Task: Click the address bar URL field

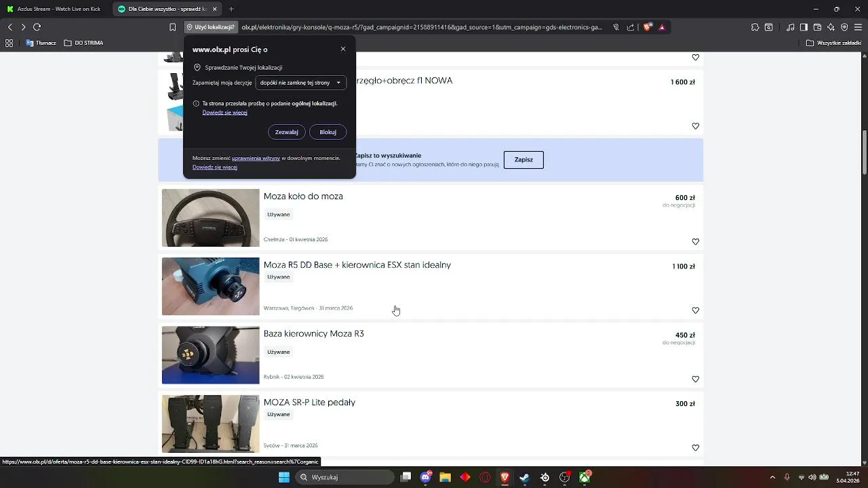Action: tap(422, 27)
